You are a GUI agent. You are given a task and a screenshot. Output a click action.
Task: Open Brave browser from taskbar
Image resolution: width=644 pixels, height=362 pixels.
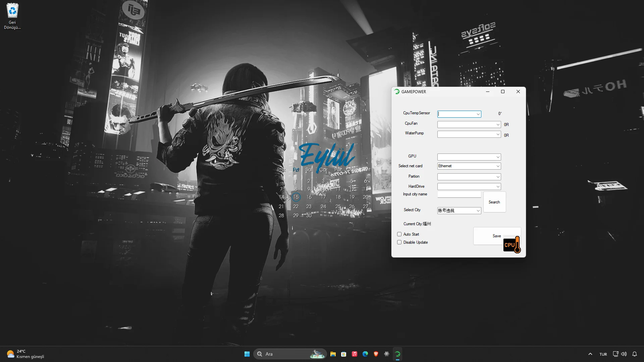pos(376,354)
